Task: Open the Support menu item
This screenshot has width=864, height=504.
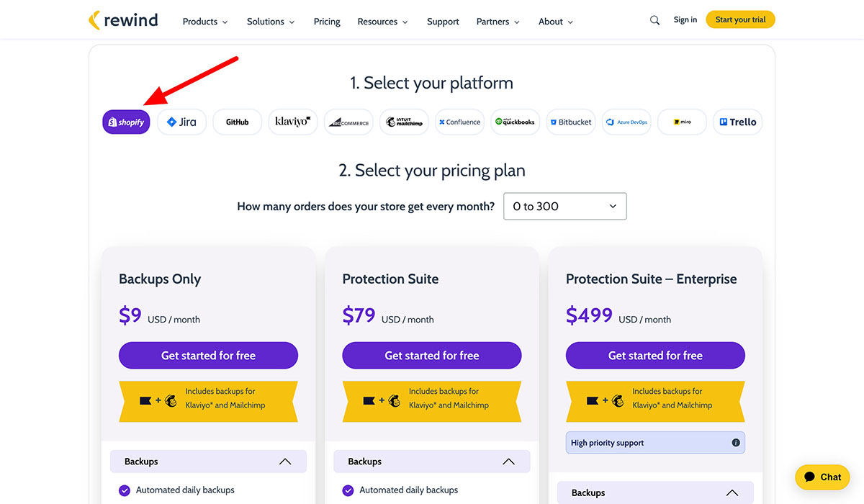Action: click(x=442, y=22)
